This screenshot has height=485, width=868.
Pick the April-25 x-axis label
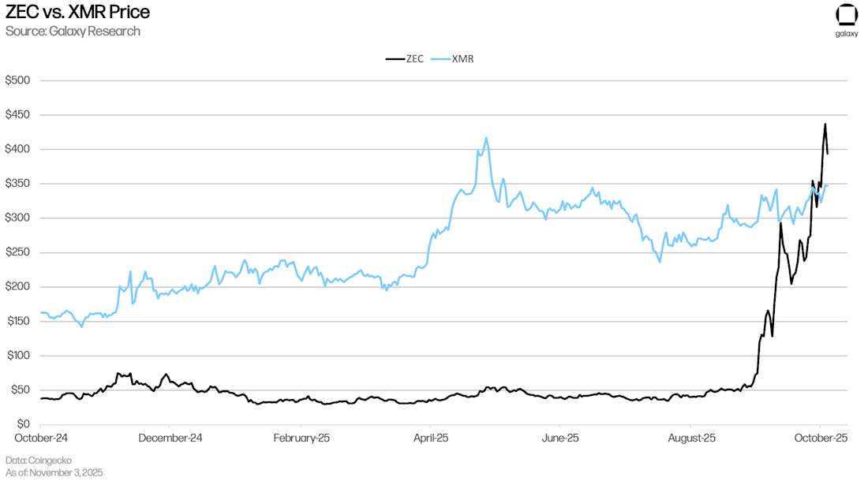pos(432,437)
